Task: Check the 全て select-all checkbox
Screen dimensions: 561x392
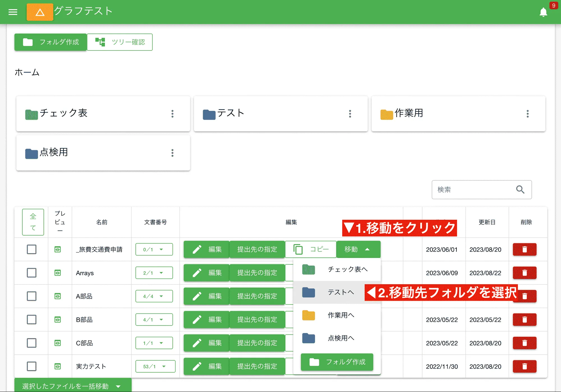Action: point(33,222)
